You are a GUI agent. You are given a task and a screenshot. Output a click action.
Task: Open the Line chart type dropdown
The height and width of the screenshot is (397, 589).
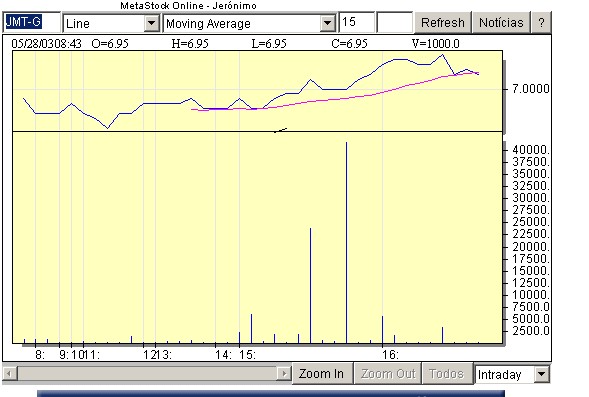coord(111,23)
